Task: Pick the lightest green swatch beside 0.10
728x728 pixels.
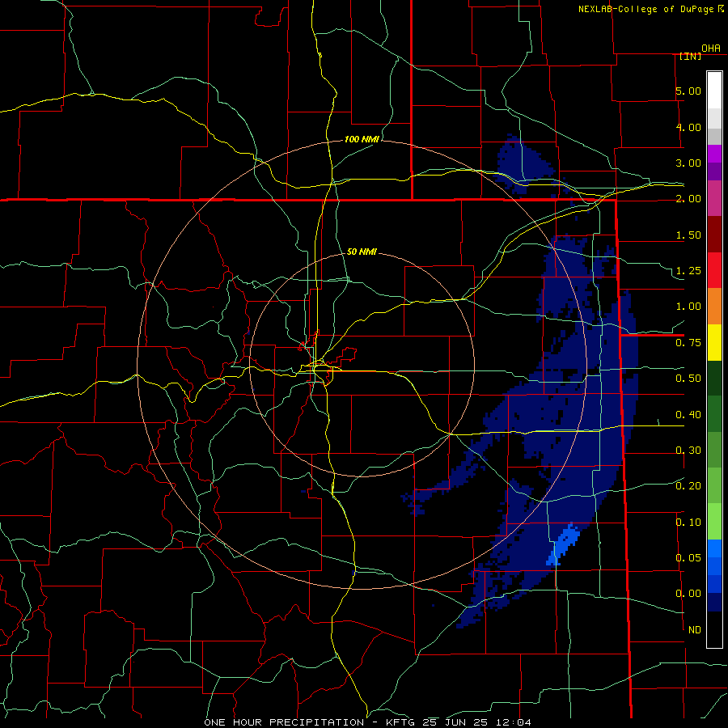Action: 714,522
